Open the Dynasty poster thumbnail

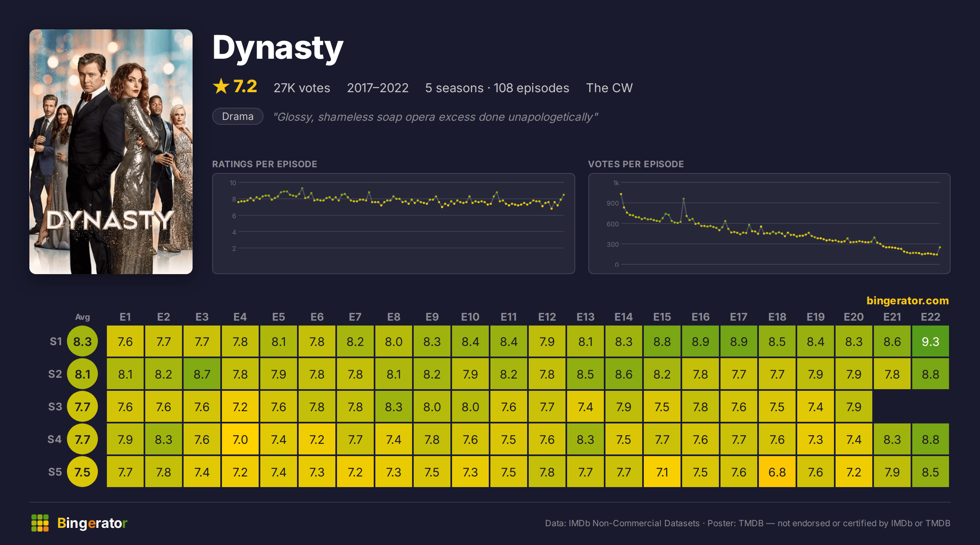pos(111,152)
